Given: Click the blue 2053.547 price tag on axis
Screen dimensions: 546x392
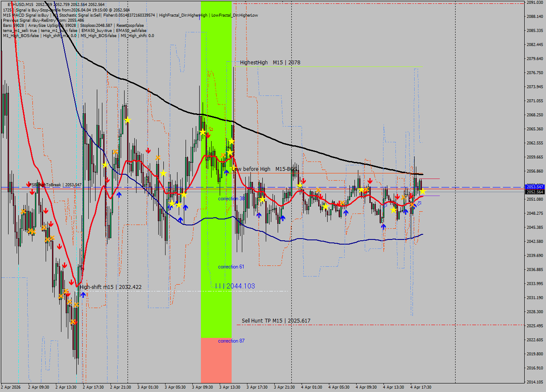Looking at the screenshot, I should click(x=534, y=187).
